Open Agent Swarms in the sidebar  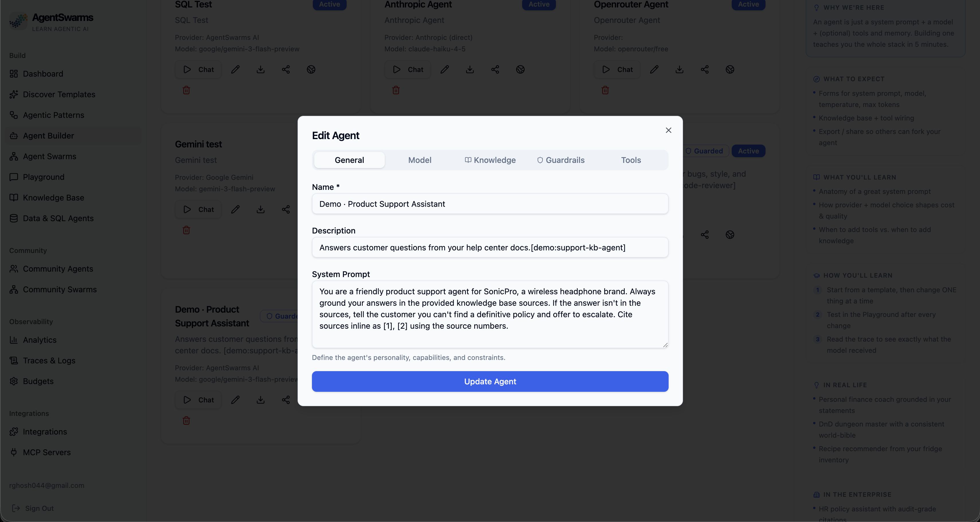point(49,156)
